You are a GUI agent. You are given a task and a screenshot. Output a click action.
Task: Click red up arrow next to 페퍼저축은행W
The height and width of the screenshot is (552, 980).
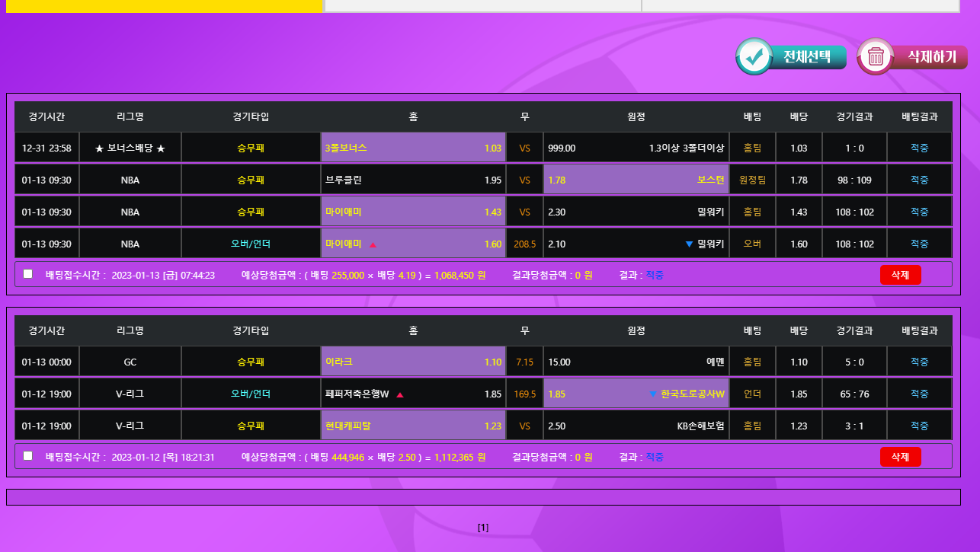click(400, 394)
